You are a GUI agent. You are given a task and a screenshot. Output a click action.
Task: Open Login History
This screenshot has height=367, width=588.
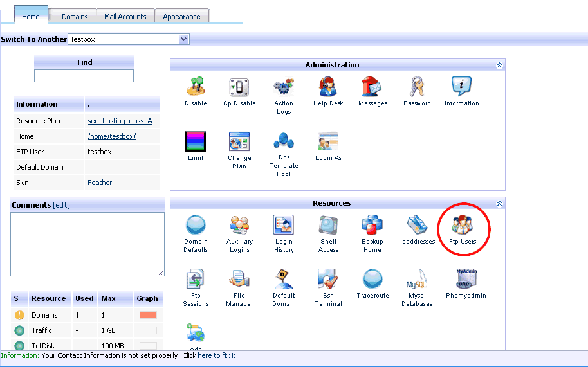click(284, 225)
